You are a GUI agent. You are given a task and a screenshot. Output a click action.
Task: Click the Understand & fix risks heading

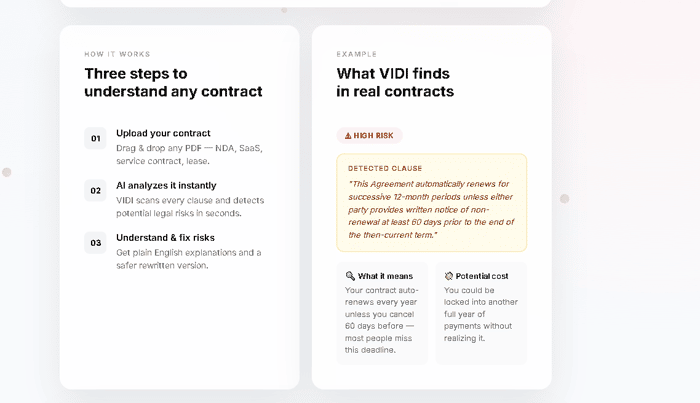[165, 237]
